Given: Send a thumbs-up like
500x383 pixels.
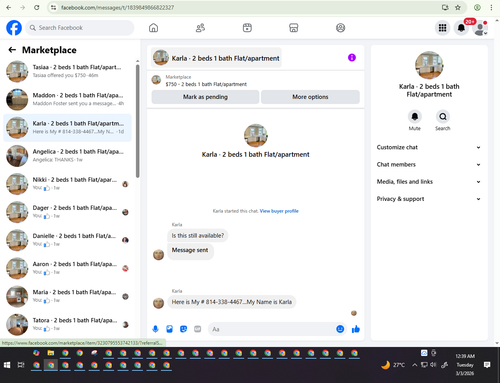Looking at the screenshot, I should [x=356, y=329].
